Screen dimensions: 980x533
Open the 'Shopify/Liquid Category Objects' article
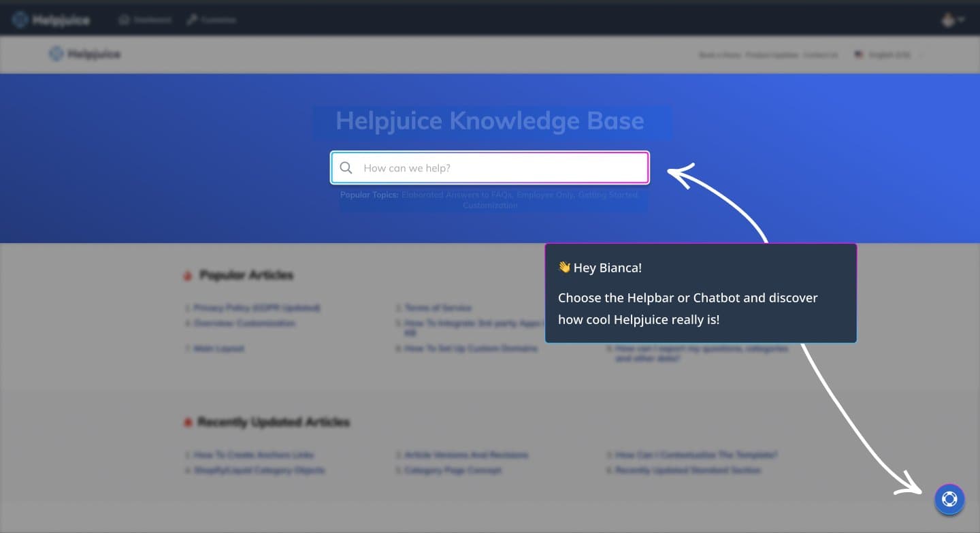(x=259, y=470)
